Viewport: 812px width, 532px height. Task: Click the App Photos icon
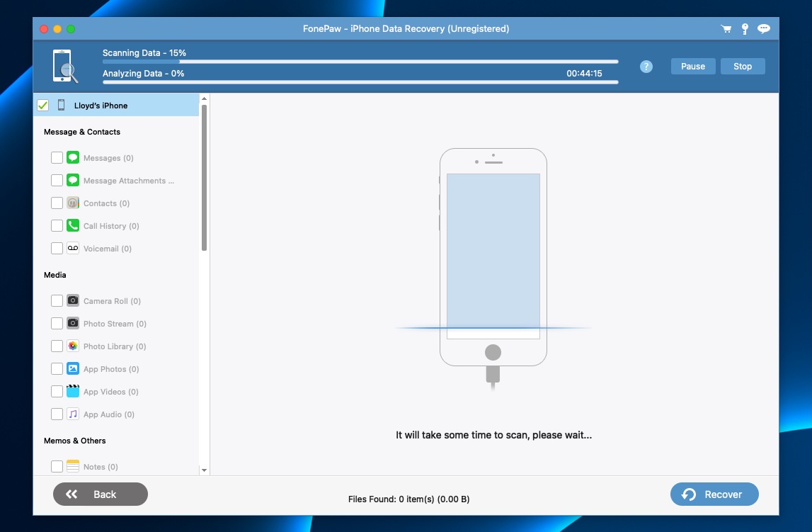coord(73,369)
